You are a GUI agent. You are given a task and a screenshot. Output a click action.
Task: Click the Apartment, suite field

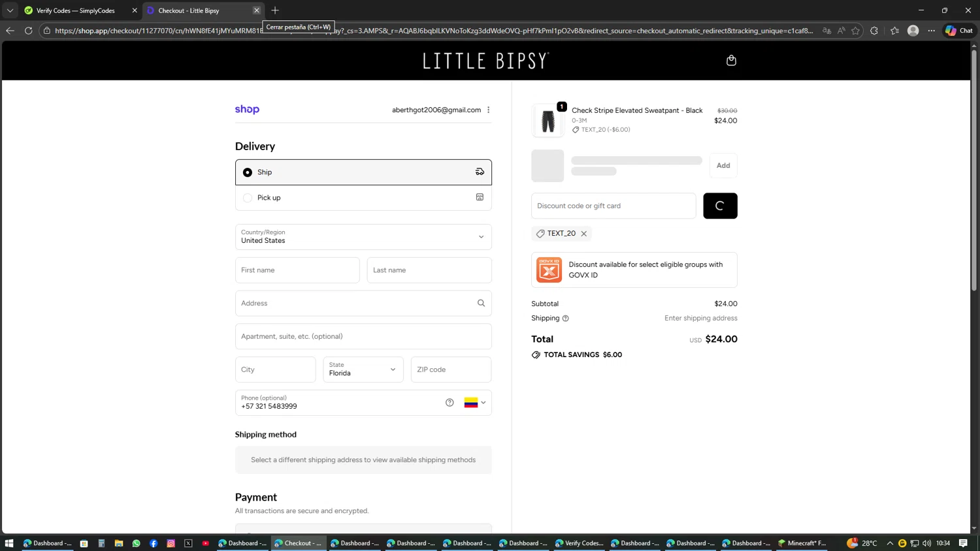point(363,336)
